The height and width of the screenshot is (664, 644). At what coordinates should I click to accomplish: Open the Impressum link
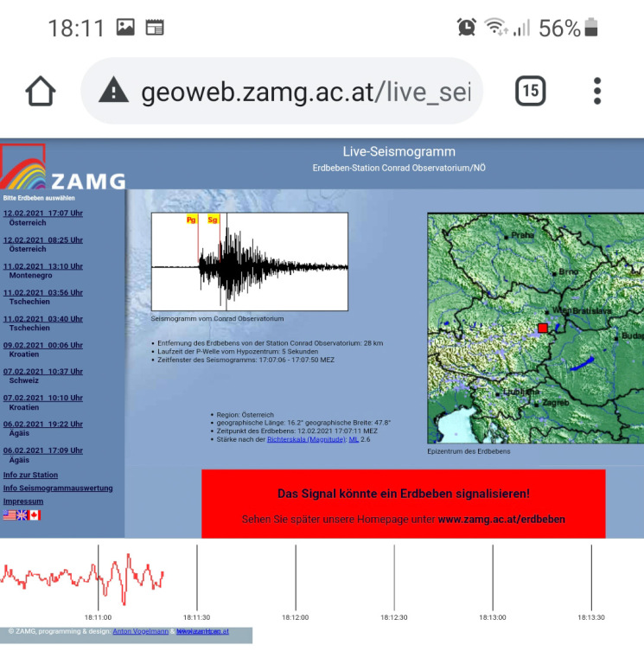23,501
